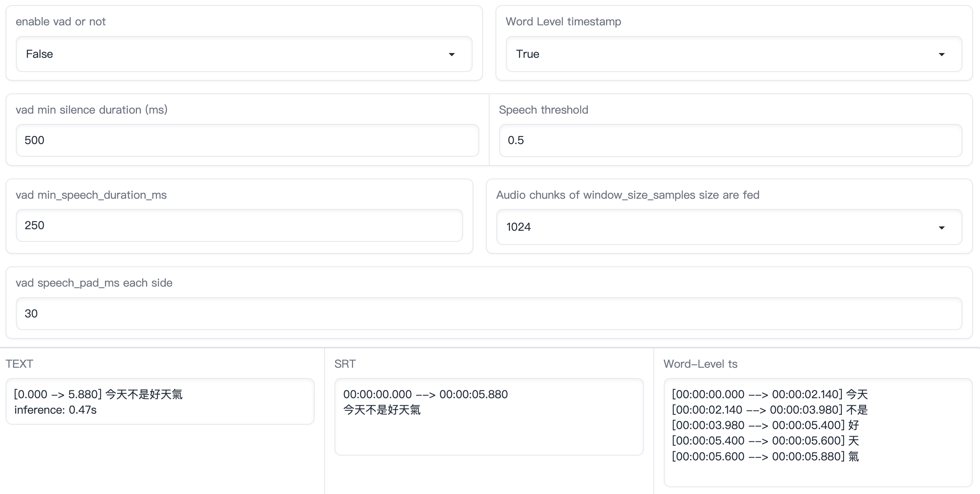Click the Word-Level ts heading
Screen dimensions: 980x494
(x=701, y=363)
